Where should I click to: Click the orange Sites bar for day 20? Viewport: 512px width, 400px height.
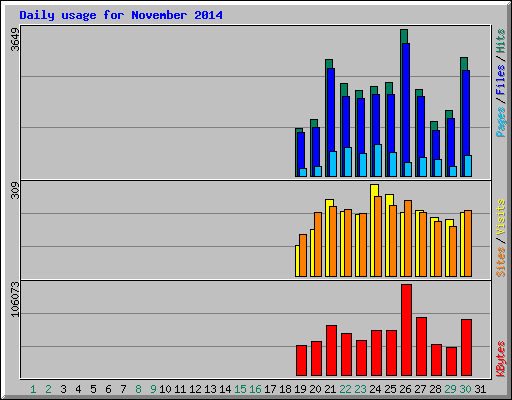(318, 244)
